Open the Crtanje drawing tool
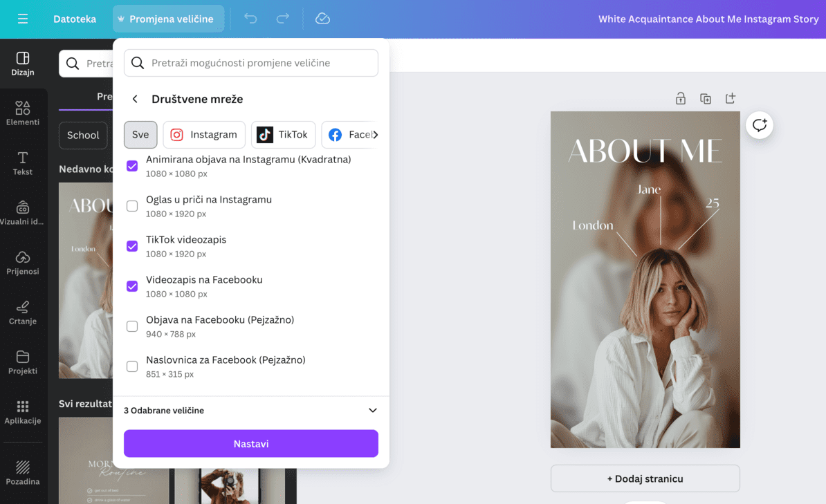This screenshot has width=826, height=504. (23, 312)
